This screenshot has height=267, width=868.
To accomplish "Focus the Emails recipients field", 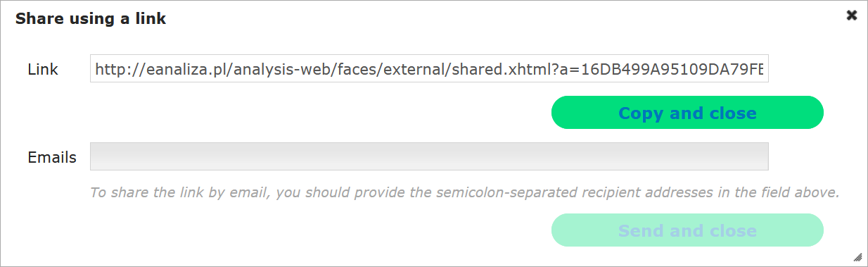I will pyautogui.click(x=429, y=156).
